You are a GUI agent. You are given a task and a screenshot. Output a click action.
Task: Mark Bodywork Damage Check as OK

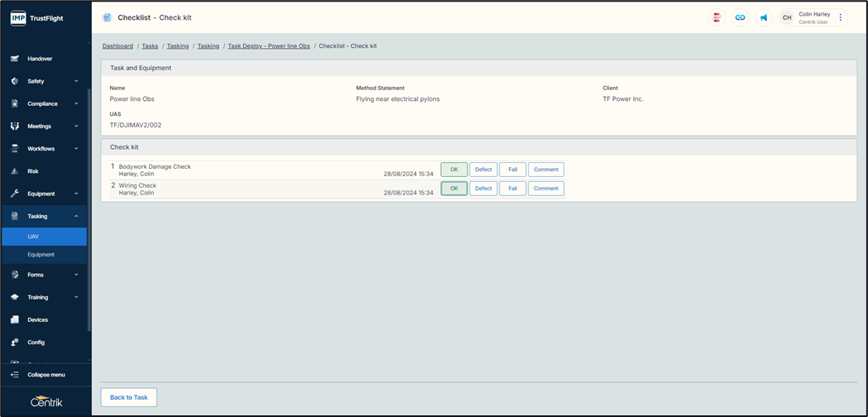pyautogui.click(x=453, y=170)
